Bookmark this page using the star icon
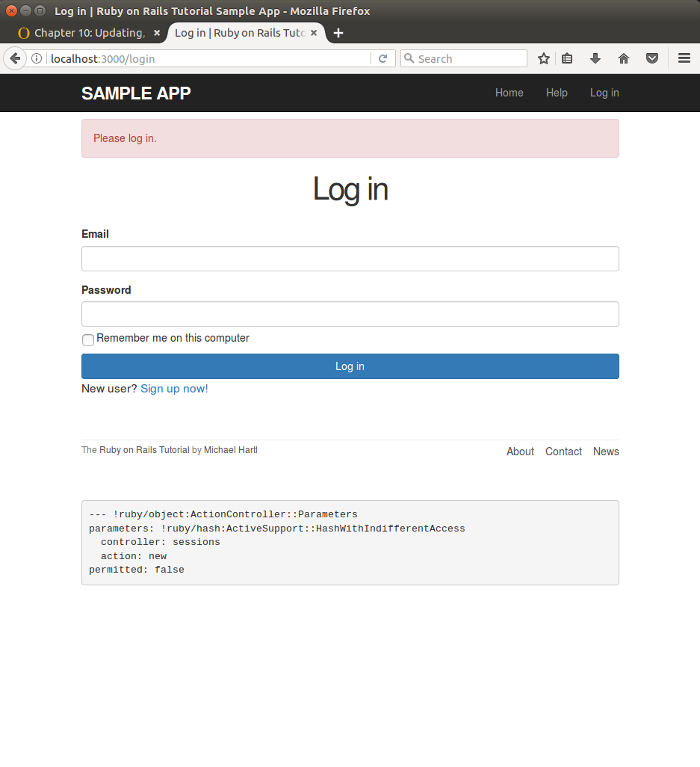 tap(543, 58)
